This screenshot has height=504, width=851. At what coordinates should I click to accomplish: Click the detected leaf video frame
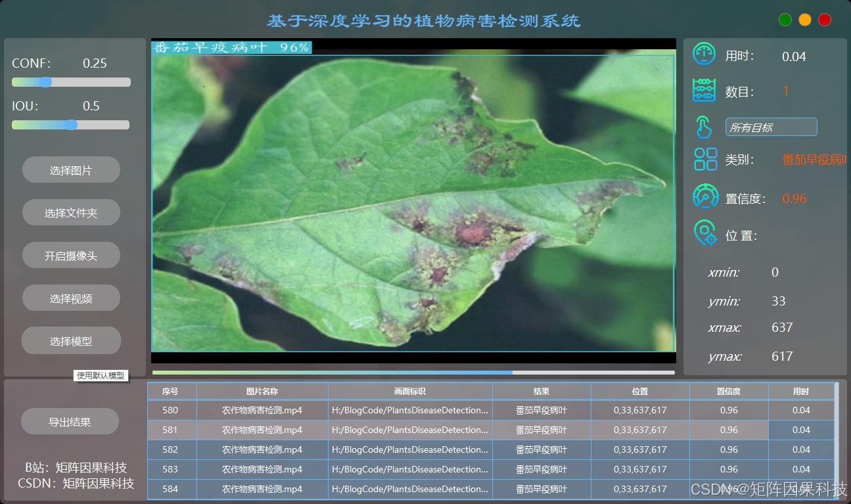coord(413,200)
